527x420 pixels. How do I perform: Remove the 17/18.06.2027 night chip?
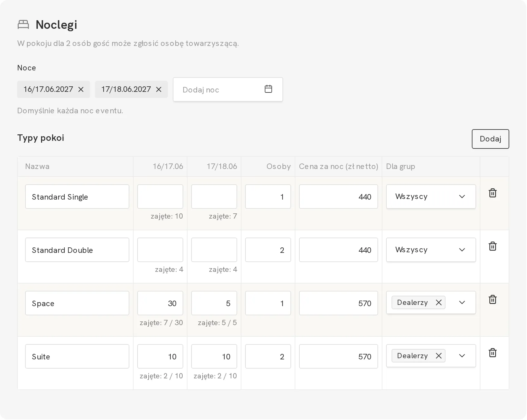[x=159, y=89]
